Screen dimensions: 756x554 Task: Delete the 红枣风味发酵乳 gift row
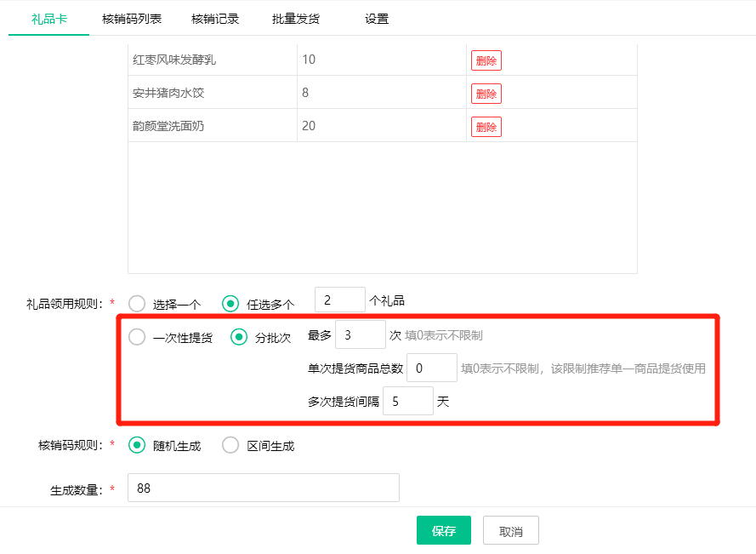point(486,60)
